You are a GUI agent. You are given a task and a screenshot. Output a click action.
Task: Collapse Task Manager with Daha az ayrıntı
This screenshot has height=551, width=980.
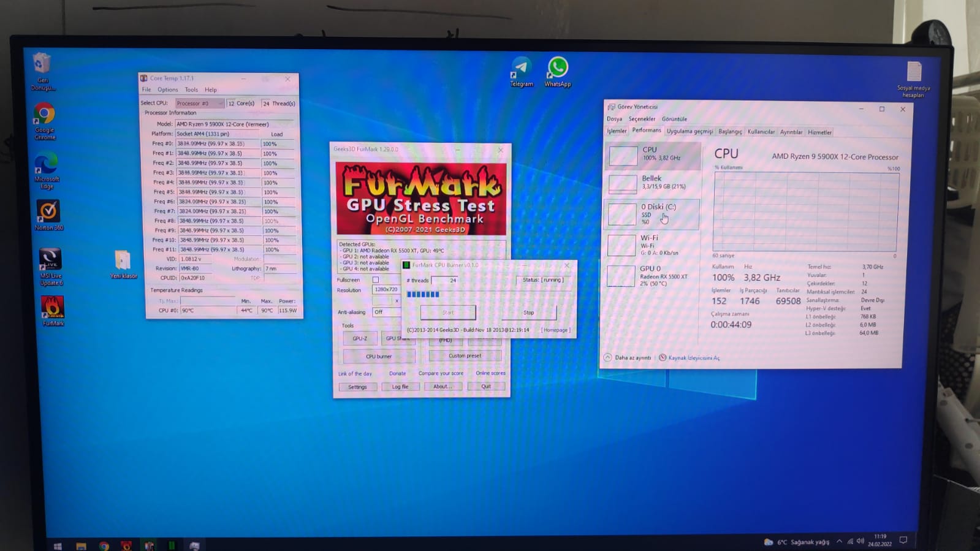(628, 357)
